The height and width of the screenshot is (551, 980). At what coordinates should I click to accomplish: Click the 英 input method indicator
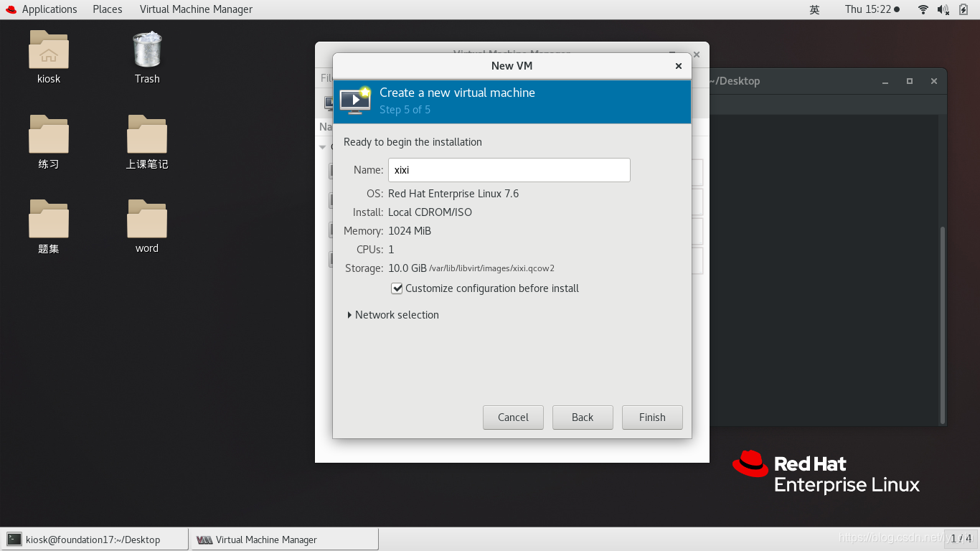(814, 9)
